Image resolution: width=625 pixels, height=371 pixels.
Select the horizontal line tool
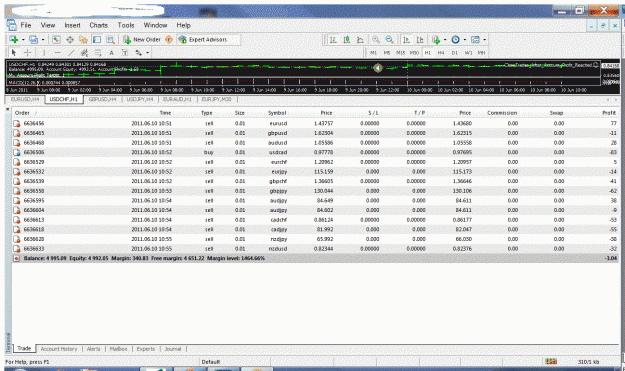coord(58,52)
